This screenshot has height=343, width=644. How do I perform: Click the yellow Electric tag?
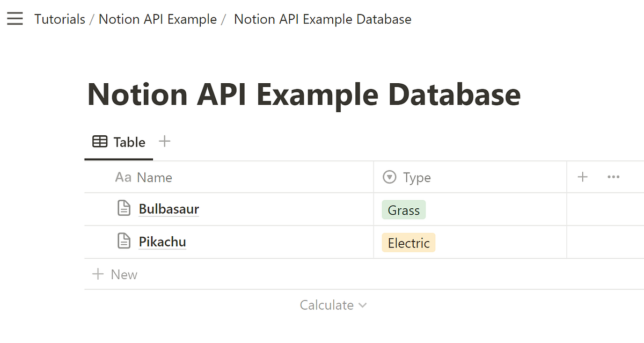point(408,243)
